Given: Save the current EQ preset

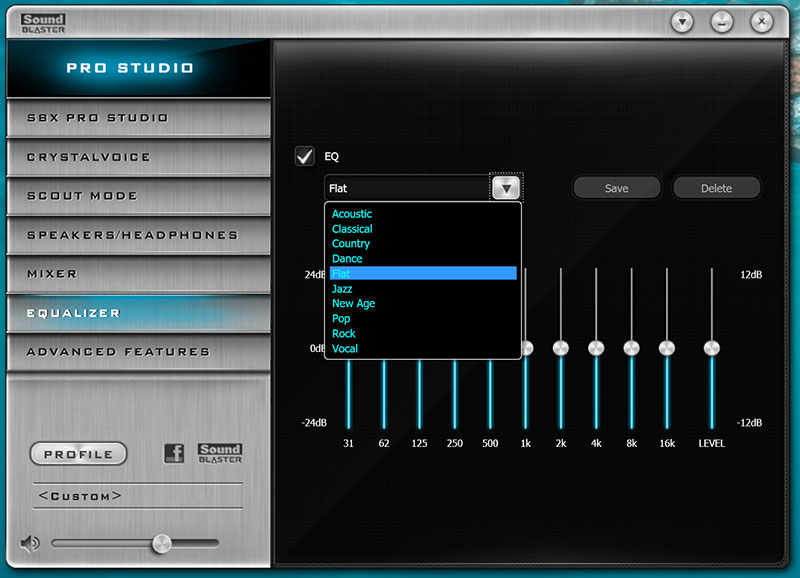Looking at the screenshot, I should (616, 188).
